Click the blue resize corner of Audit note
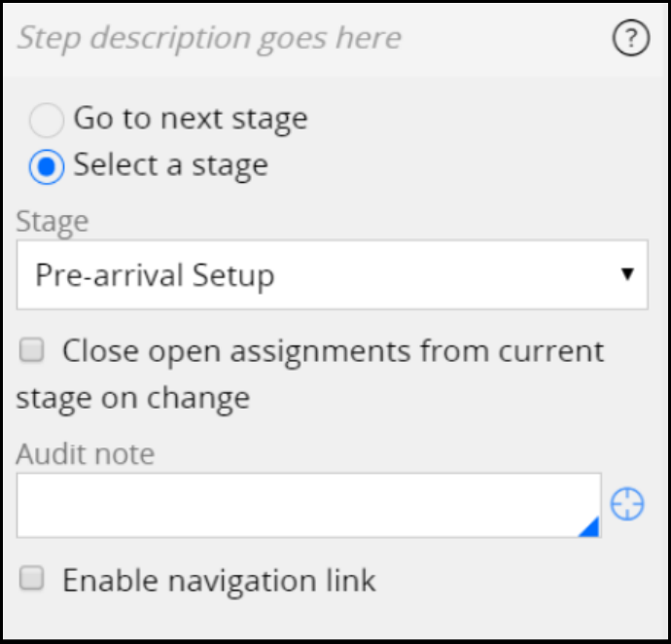This screenshot has width=671, height=644. pos(589,527)
